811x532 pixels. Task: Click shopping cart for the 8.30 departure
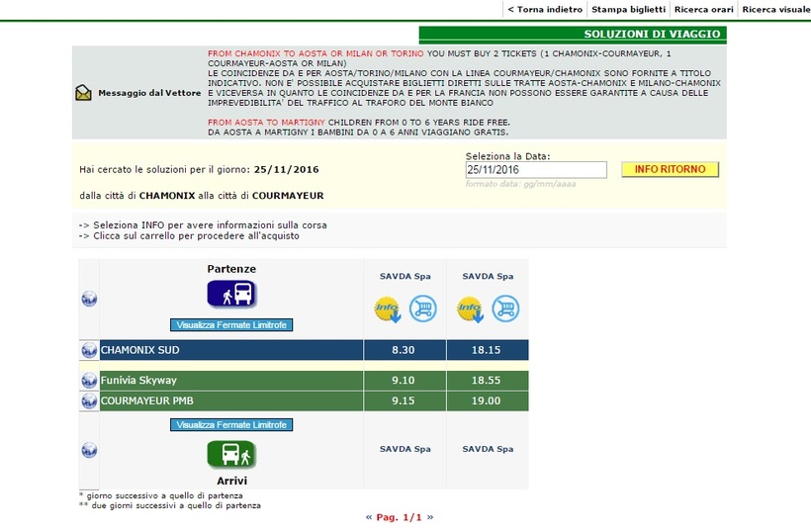click(x=422, y=310)
